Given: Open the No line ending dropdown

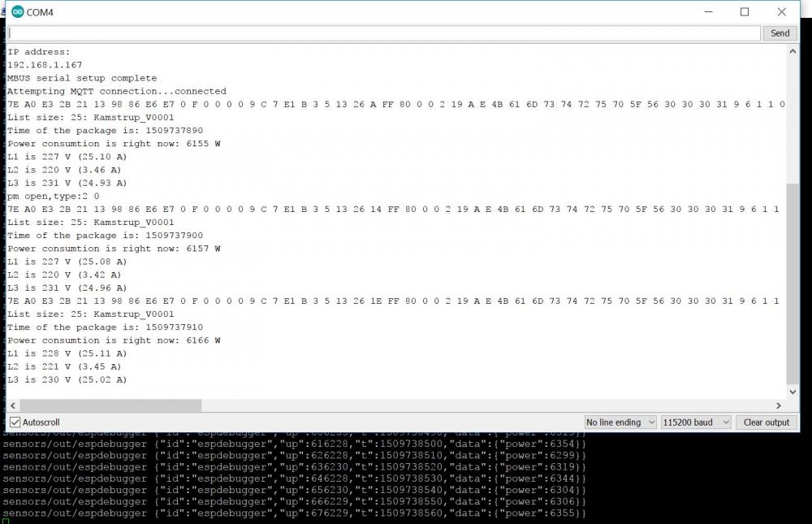Looking at the screenshot, I should pyautogui.click(x=621, y=422).
